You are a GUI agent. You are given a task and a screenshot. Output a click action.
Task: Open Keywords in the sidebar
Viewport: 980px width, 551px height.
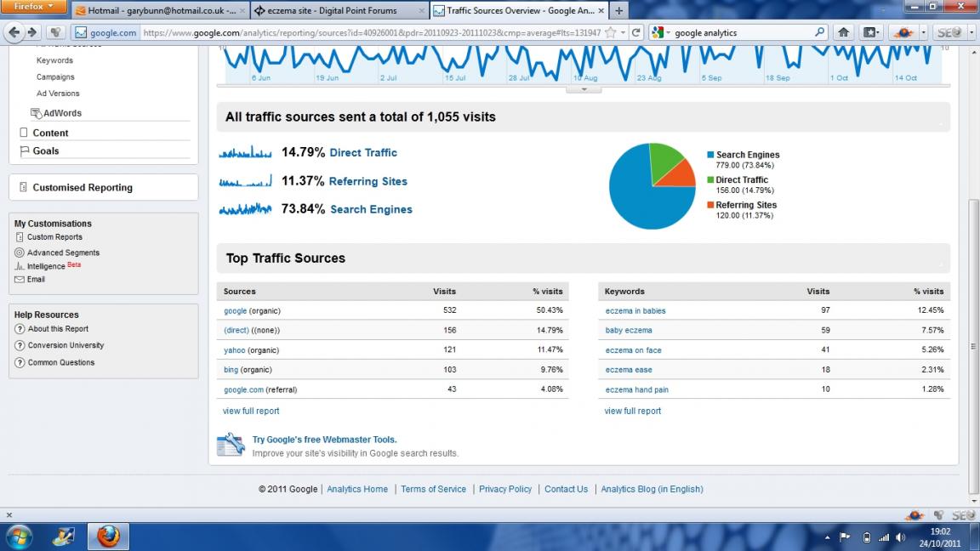click(54, 60)
